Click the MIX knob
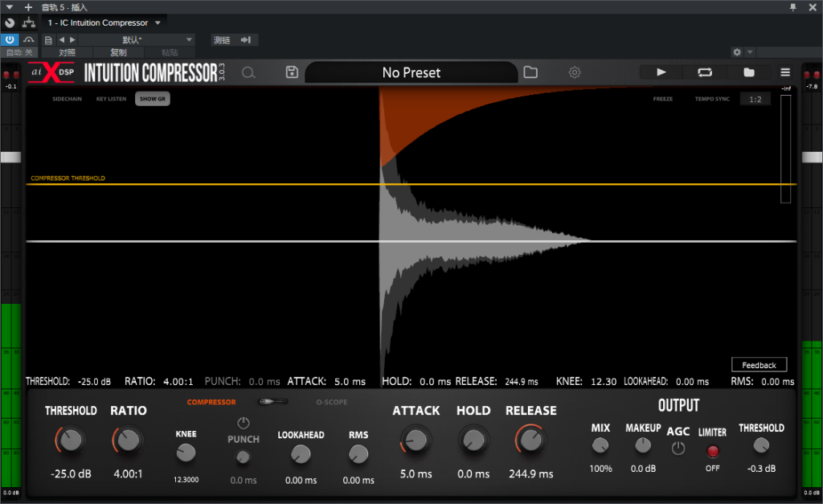Image resolution: width=823 pixels, height=504 pixels. pyautogui.click(x=600, y=446)
